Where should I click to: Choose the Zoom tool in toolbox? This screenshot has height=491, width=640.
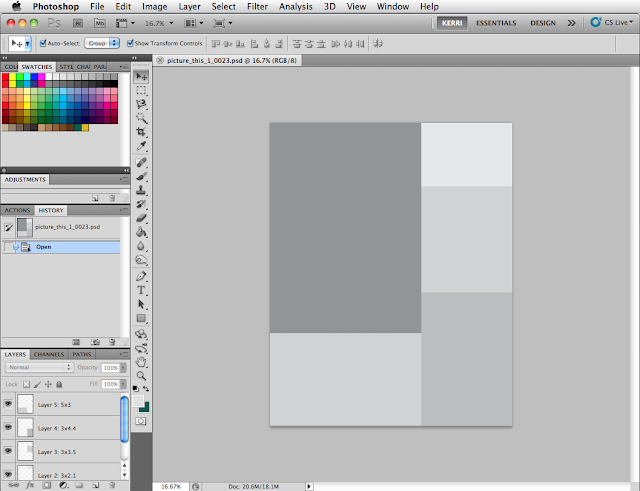(141, 375)
